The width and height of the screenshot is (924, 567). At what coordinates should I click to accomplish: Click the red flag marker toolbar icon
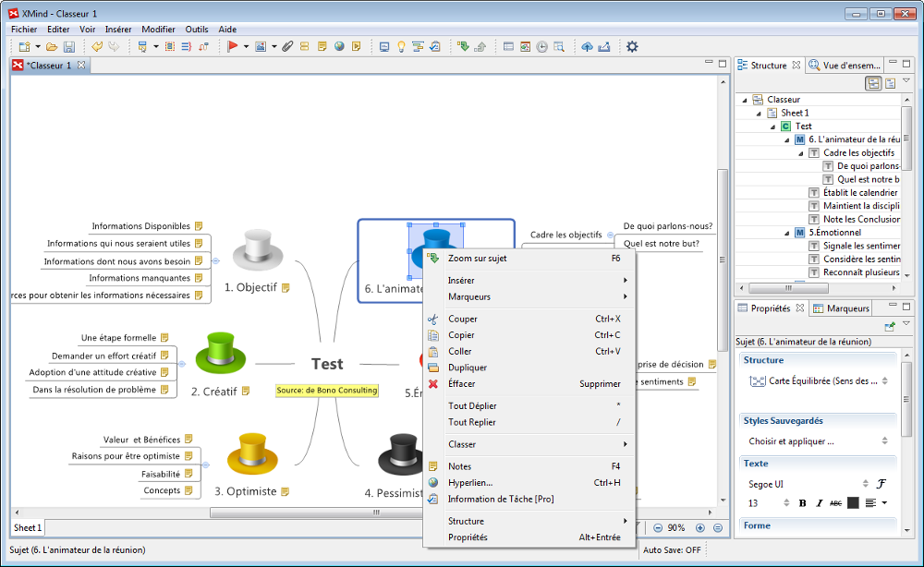[233, 46]
